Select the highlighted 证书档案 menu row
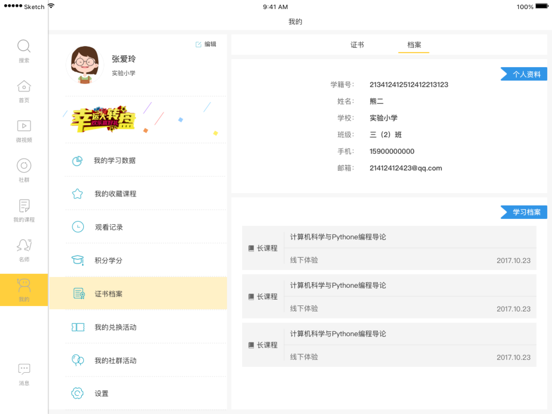The width and height of the screenshot is (552, 414). click(x=138, y=294)
